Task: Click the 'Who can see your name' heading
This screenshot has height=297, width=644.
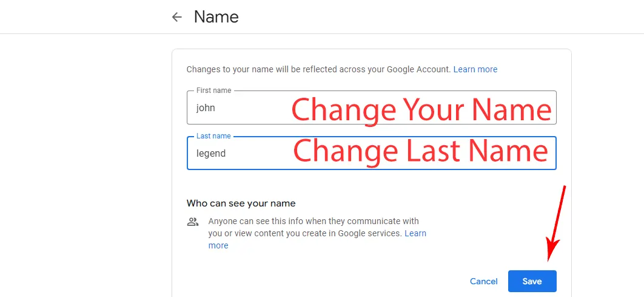Action: coord(241,203)
